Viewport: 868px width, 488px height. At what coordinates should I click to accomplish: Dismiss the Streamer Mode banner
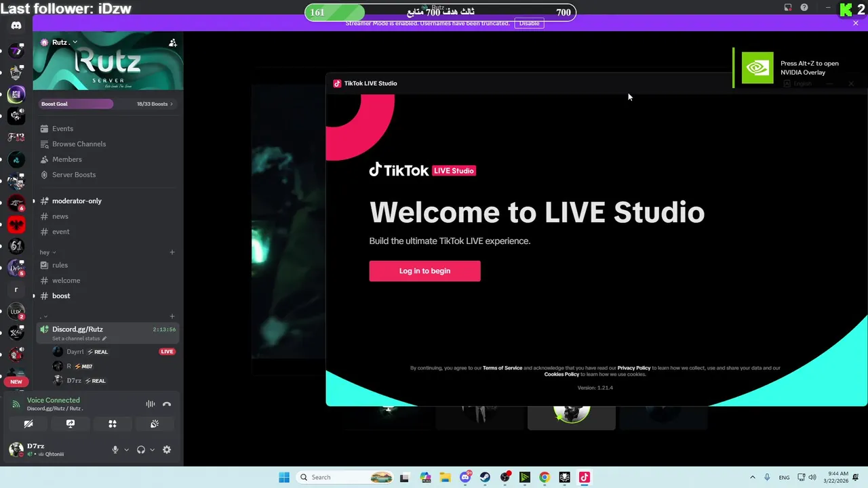[856, 23]
